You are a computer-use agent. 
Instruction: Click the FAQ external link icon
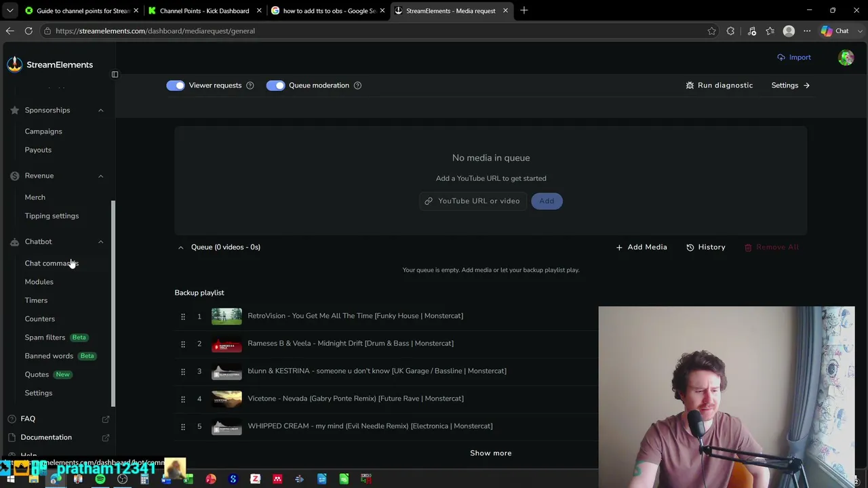[x=106, y=420]
